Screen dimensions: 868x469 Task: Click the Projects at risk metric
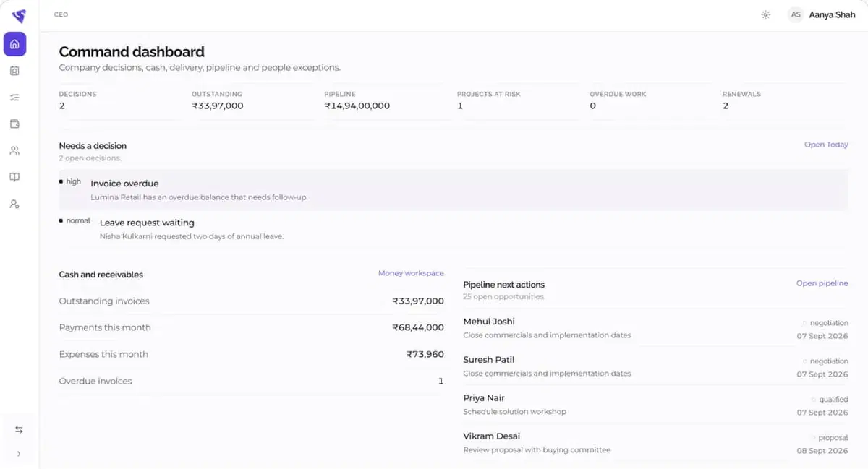tap(488, 100)
